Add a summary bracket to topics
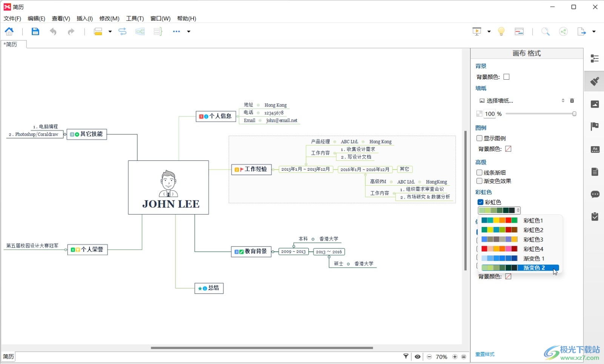The width and height of the screenshot is (604, 364). [x=158, y=31]
